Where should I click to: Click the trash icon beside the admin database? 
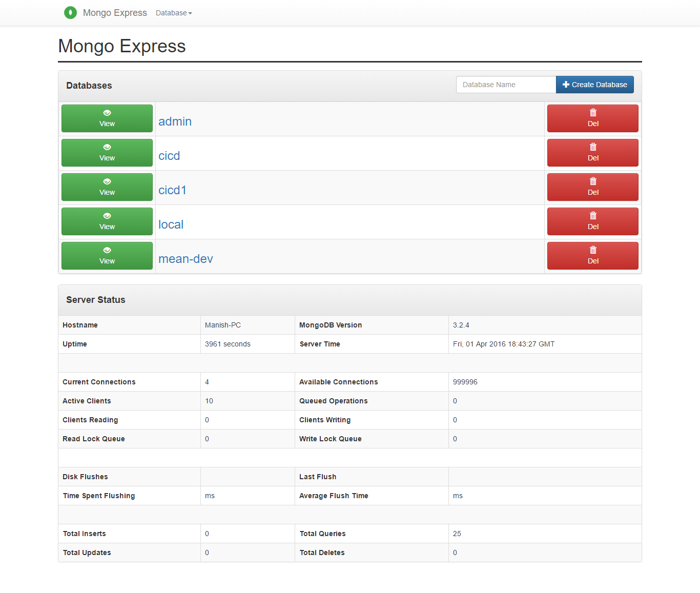(x=592, y=112)
